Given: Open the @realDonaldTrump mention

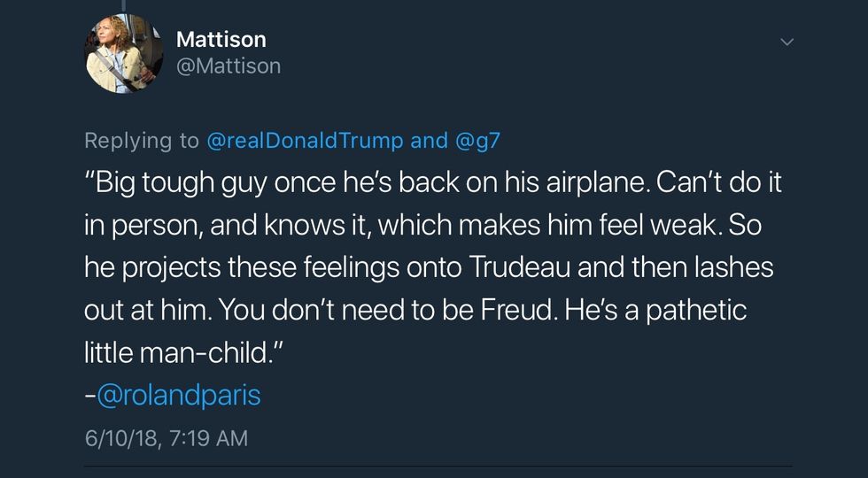Looking at the screenshot, I should 305,140.
